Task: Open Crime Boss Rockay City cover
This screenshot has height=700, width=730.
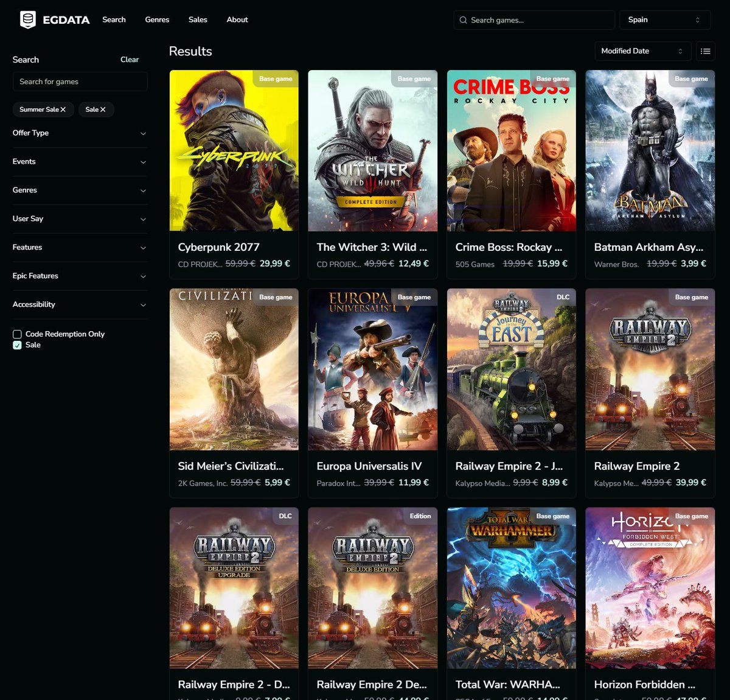Action: pyautogui.click(x=512, y=151)
